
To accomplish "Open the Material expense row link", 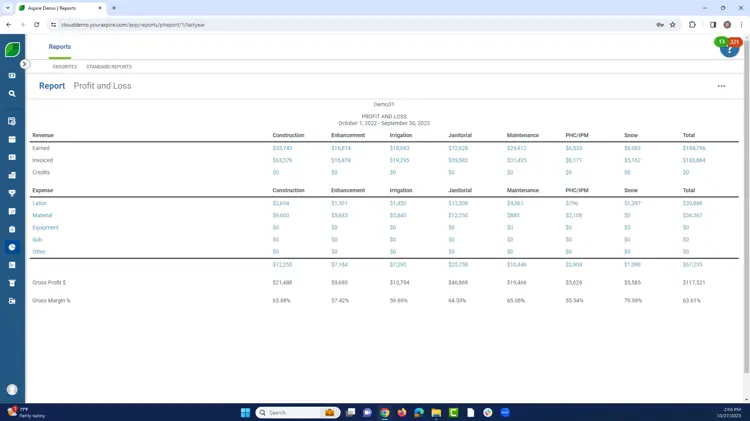I will coord(42,215).
